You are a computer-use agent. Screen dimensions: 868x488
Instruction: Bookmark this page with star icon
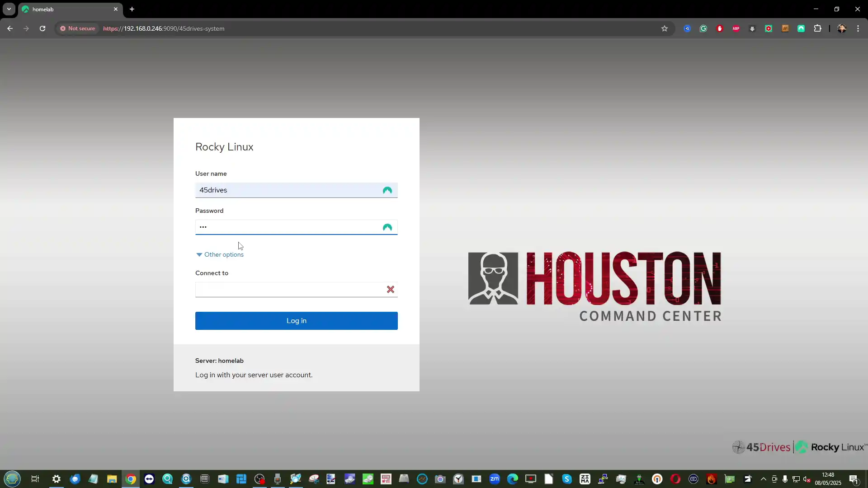[665, 28]
